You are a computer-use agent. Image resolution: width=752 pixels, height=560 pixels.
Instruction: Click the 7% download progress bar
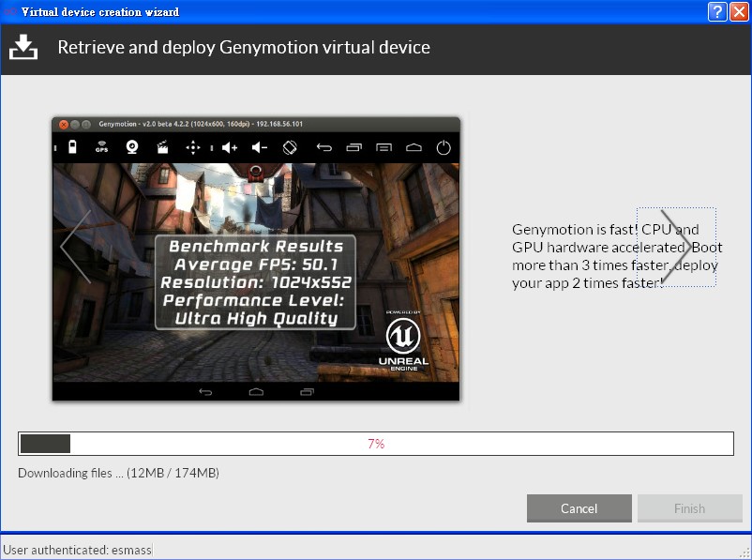tap(376, 444)
